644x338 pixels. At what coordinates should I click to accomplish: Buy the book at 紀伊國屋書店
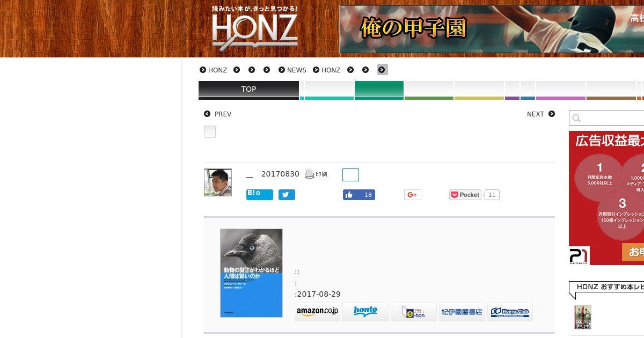[462, 312]
